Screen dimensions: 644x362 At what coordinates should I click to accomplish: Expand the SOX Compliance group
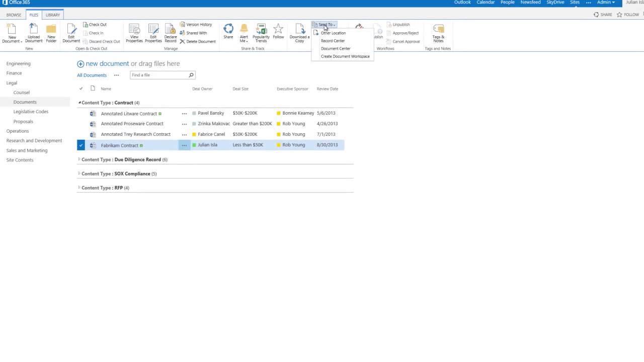tap(79, 173)
